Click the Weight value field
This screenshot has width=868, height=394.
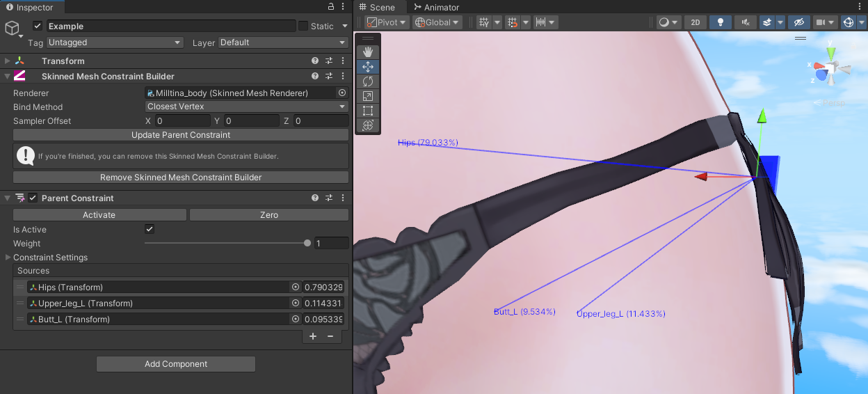click(x=331, y=243)
